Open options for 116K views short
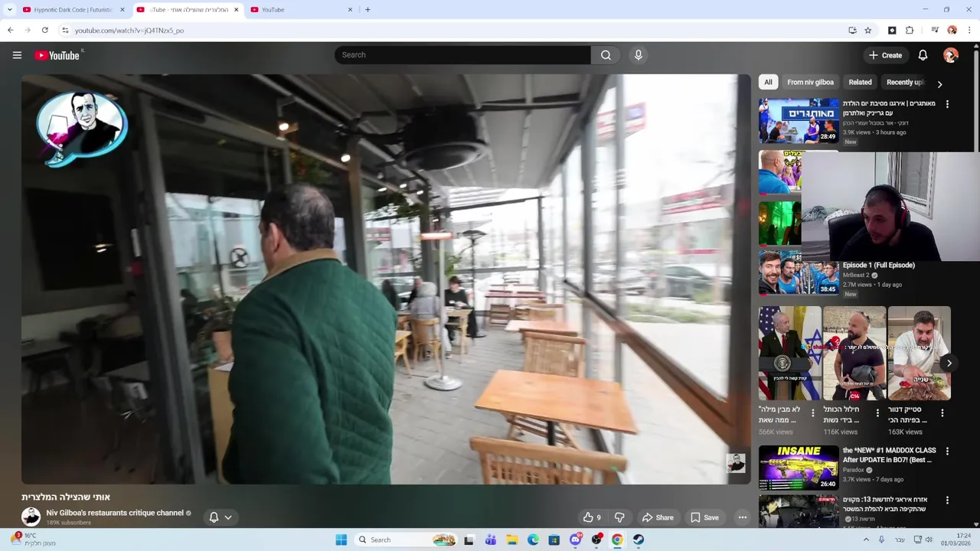 877,412
